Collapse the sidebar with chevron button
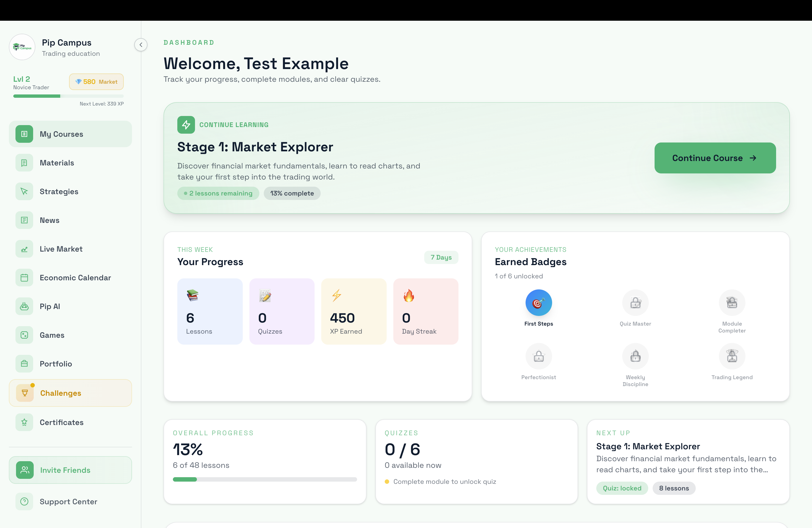The width and height of the screenshot is (812, 528). point(141,45)
